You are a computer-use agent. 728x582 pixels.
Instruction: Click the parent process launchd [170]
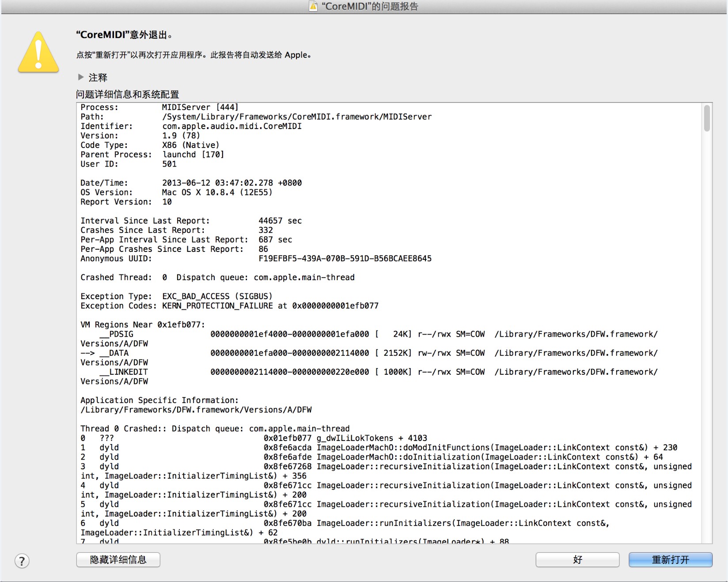pyautogui.click(x=193, y=155)
